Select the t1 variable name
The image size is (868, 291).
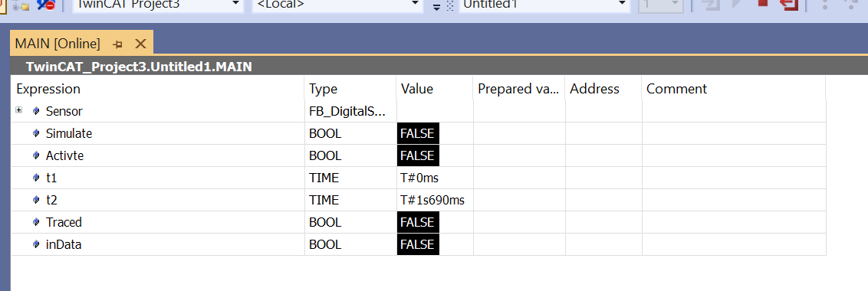click(x=51, y=178)
